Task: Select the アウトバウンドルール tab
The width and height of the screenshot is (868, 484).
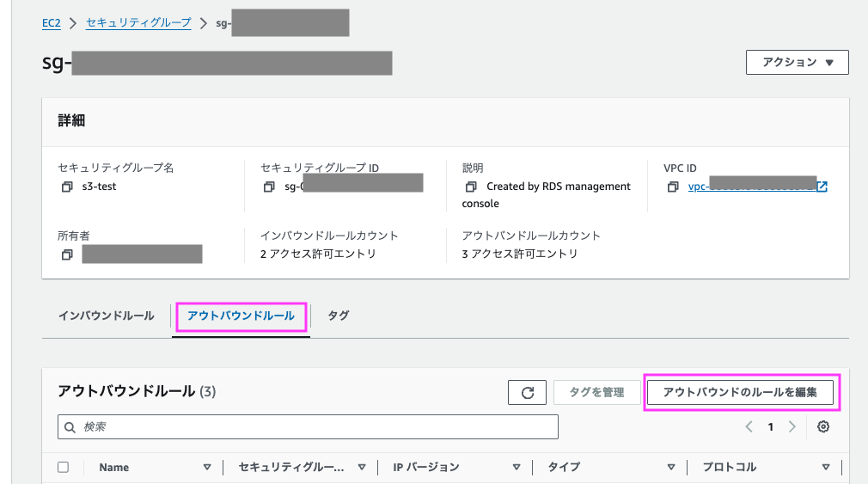Action: click(241, 316)
